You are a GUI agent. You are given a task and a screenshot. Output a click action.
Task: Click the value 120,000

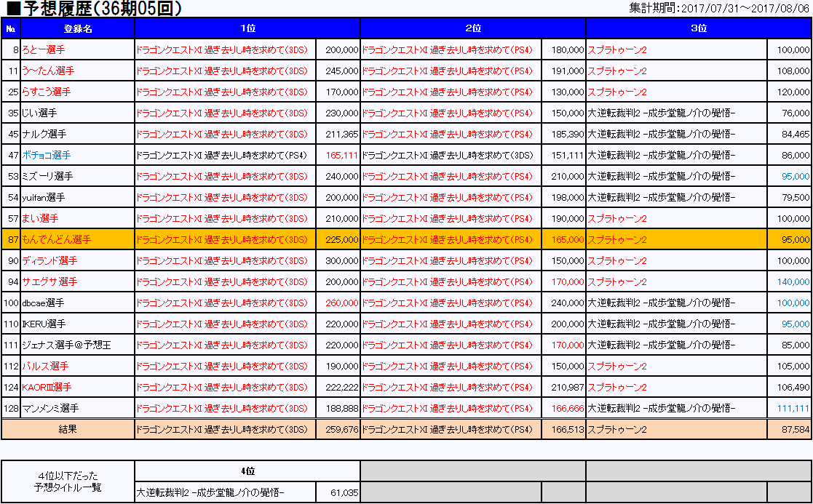click(793, 92)
